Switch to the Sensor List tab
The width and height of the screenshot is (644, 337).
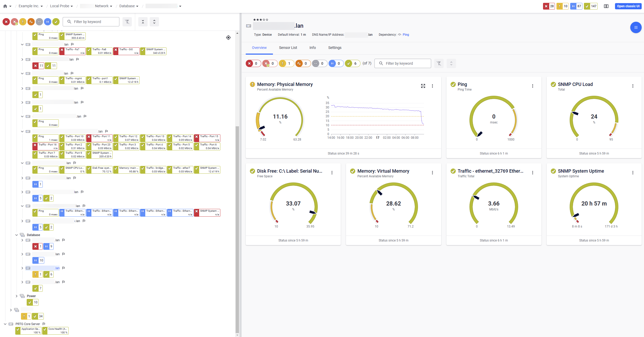[288, 48]
